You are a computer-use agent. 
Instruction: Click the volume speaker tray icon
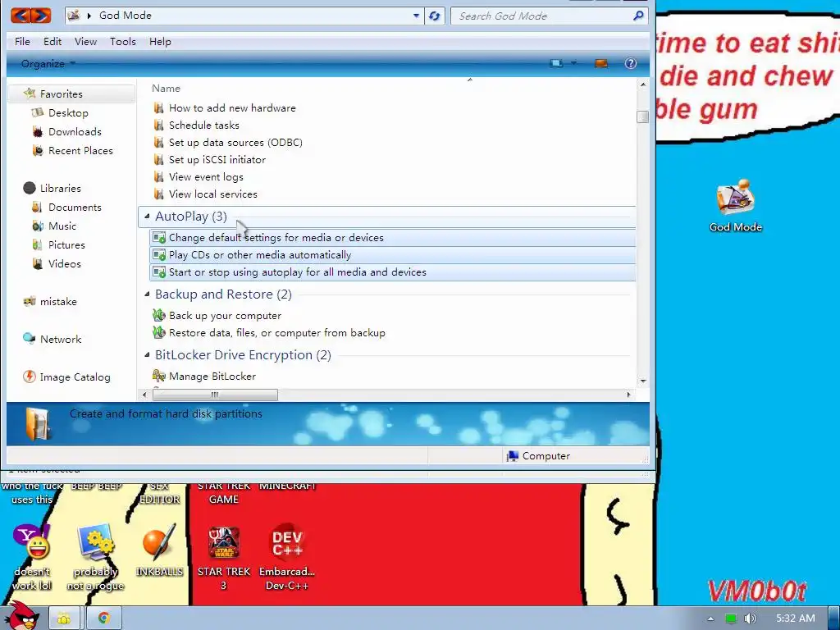pos(751,619)
